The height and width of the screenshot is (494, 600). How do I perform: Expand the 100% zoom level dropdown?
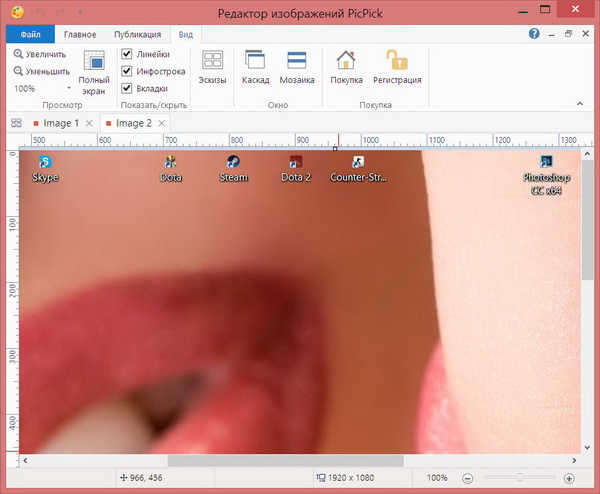click(68, 89)
